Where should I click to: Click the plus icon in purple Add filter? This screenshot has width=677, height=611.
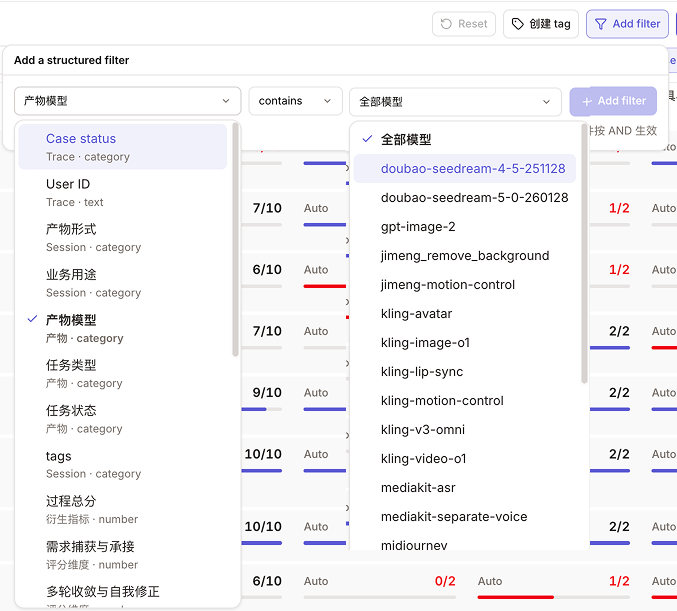click(586, 101)
